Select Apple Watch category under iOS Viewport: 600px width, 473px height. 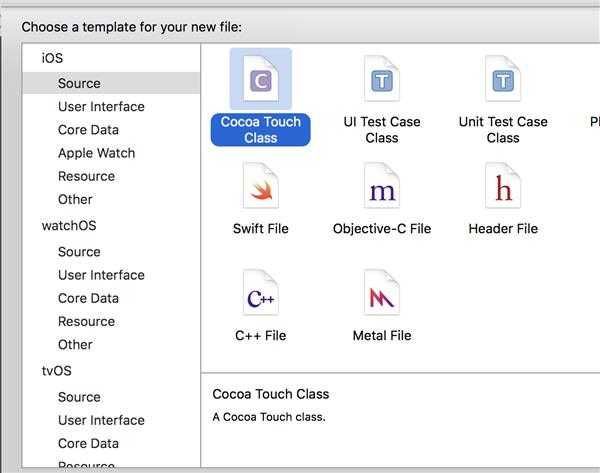point(96,153)
